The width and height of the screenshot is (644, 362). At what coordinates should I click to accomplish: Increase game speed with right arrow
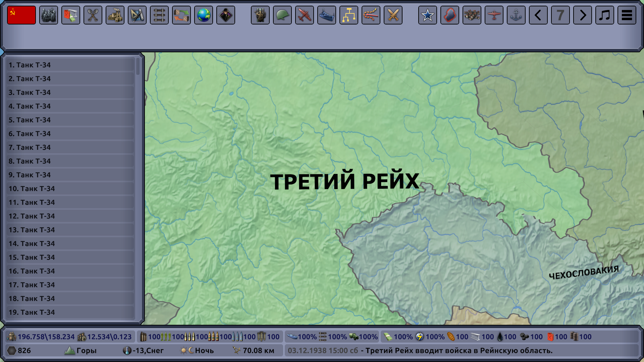tap(583, 15)
